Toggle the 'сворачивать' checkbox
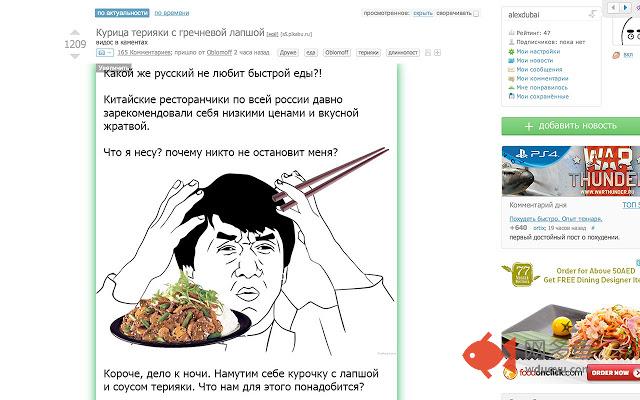This screenshot has width=640, height=400. [x=476, y=13]
